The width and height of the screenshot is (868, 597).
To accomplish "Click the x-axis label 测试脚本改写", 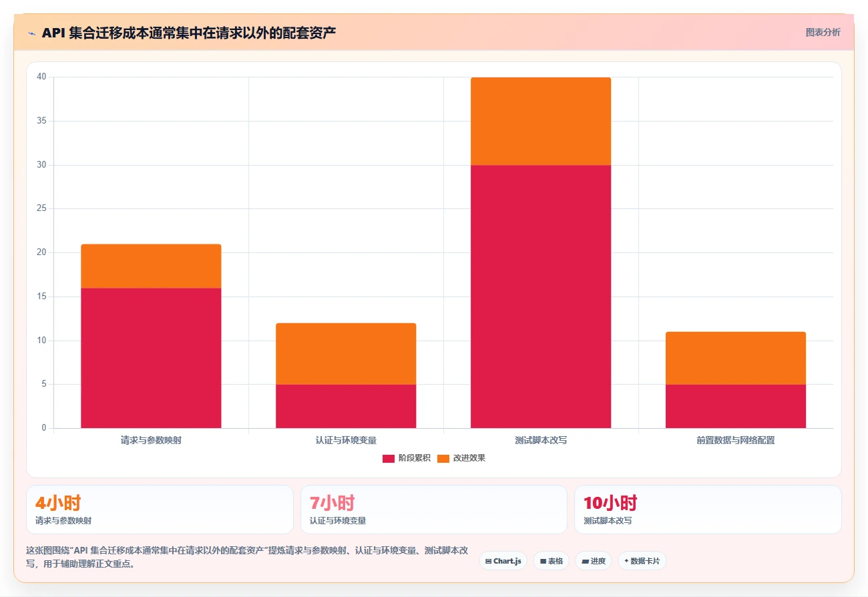I will pos(541,441).
